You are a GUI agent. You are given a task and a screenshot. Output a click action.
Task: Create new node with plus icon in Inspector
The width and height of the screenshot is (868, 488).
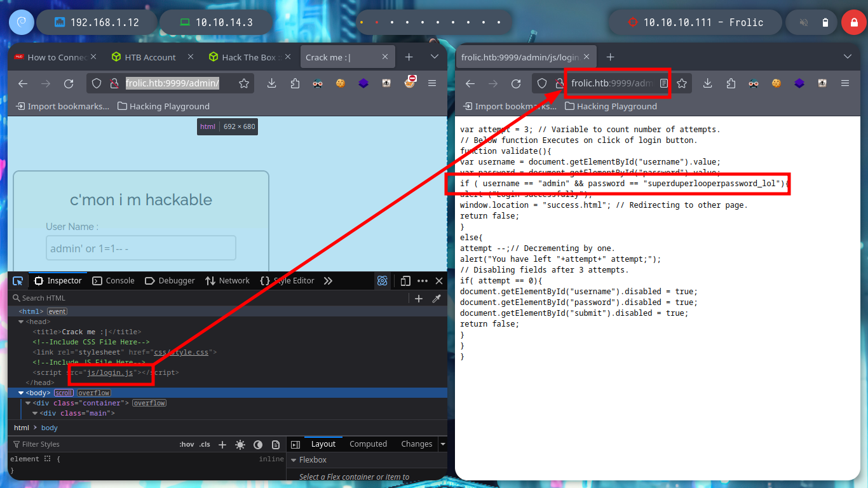click(419, 298)
